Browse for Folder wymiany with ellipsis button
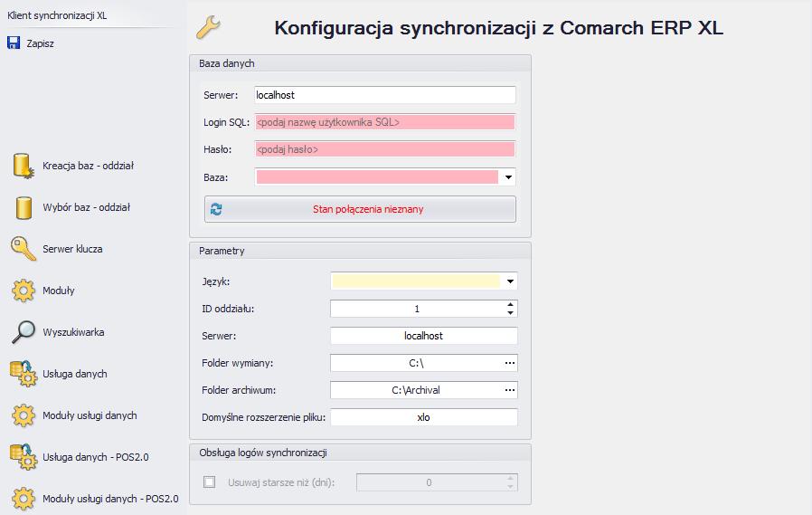 click(510, 363)
